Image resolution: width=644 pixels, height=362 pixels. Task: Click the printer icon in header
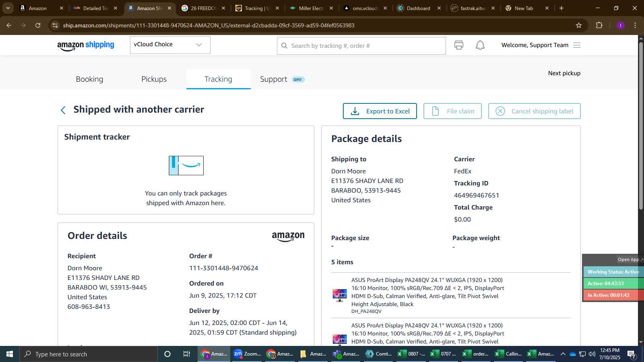click(458, 45)
